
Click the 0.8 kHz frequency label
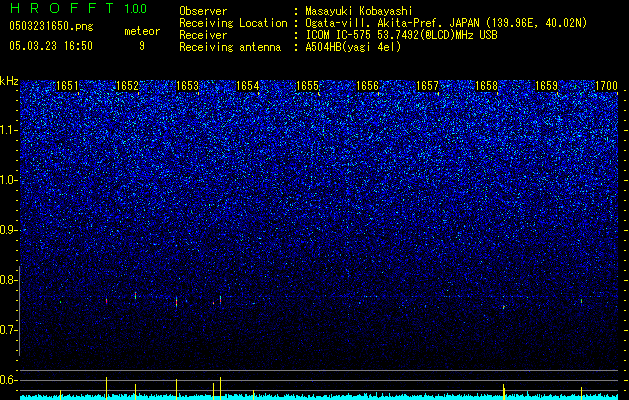coord(8,280)
